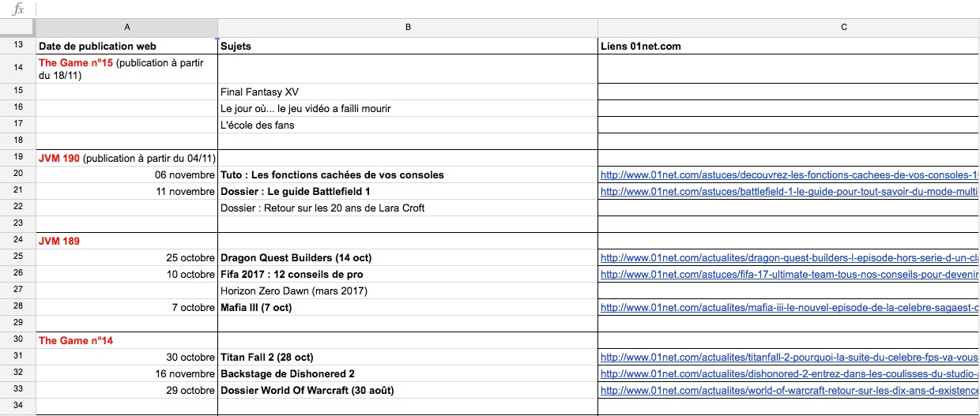Open the dragon-quest-builders 01net link
This screenshot has width=980, height=416.
click(790, 257)
